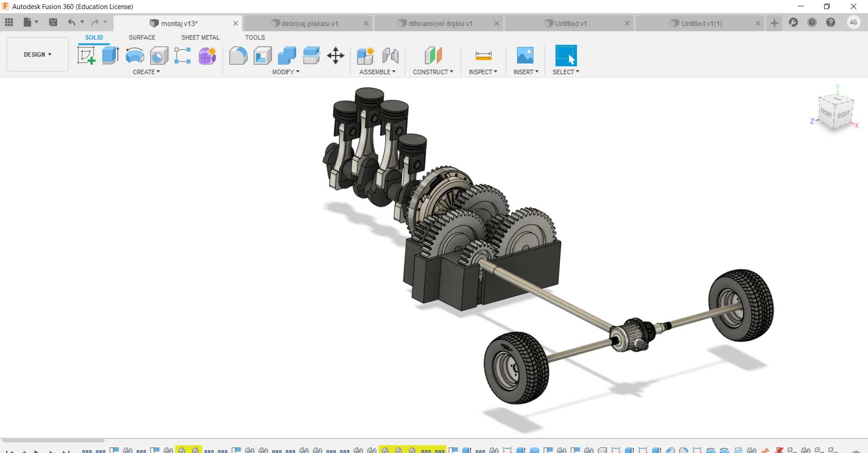868x453 pixels.
Task: Redo the last undone action
Action: pos(95,22)
